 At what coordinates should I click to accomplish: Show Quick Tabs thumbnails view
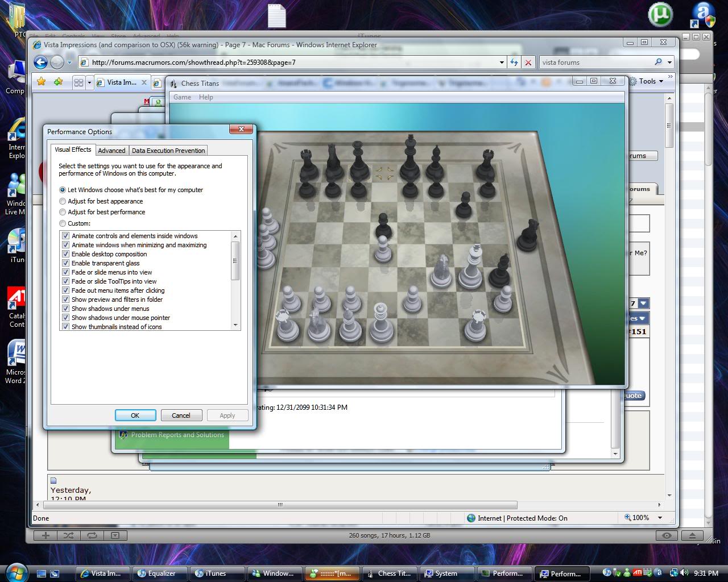click(78, 82)
